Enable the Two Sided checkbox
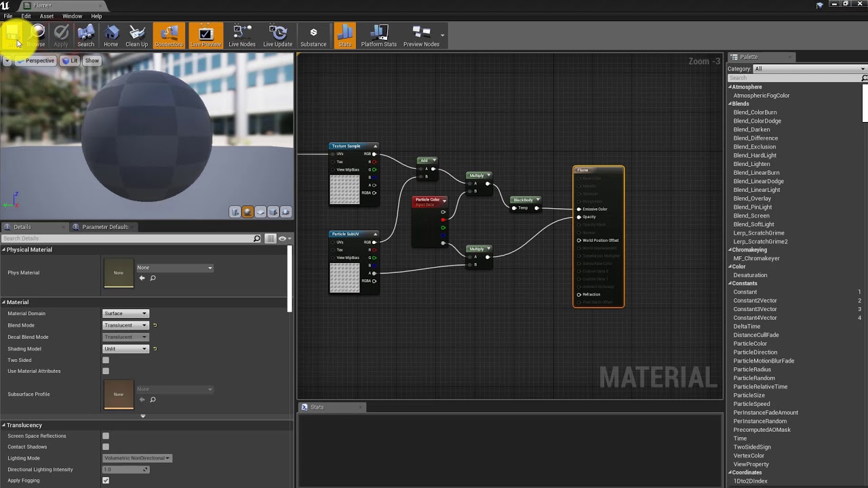The image size is (868, 488). click(x=106, y=361)
